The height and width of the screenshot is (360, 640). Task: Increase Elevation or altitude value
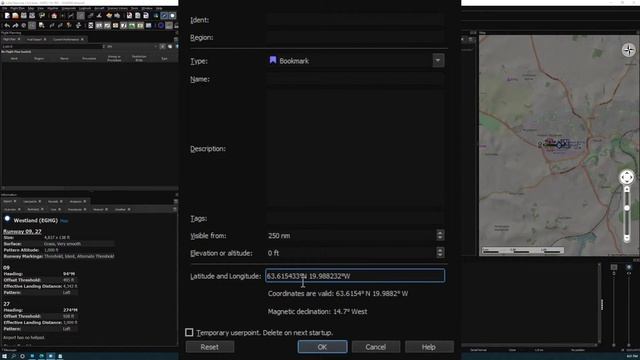[440, 250]
